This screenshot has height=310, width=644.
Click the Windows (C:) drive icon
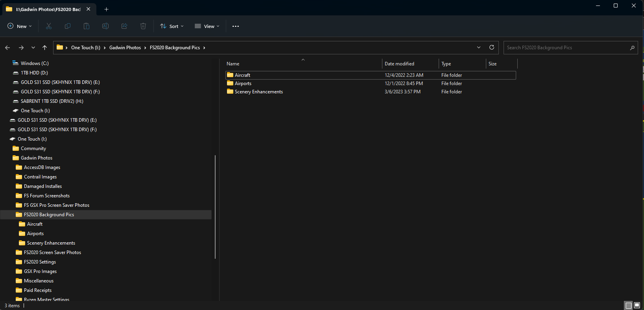tap(15, 63)
